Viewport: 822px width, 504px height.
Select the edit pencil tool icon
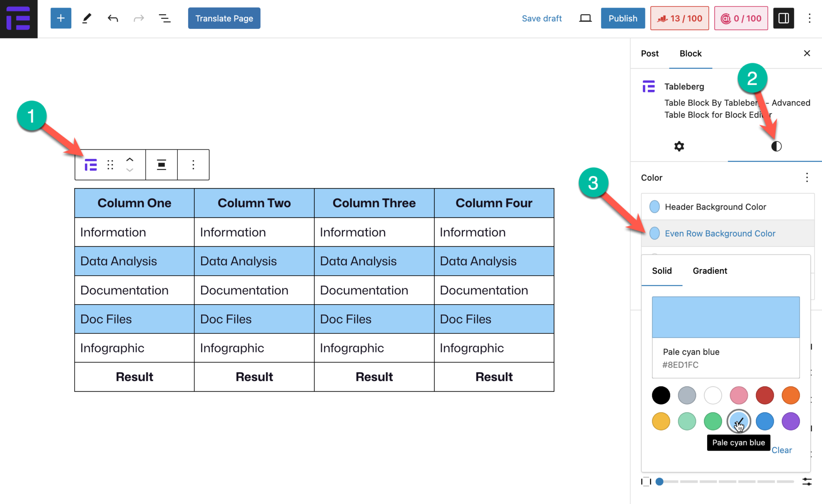pyautogui.click(x=87, y=18)
